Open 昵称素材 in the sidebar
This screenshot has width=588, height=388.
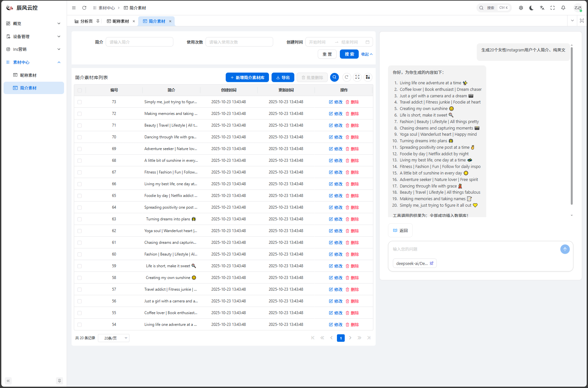[28, 75]
